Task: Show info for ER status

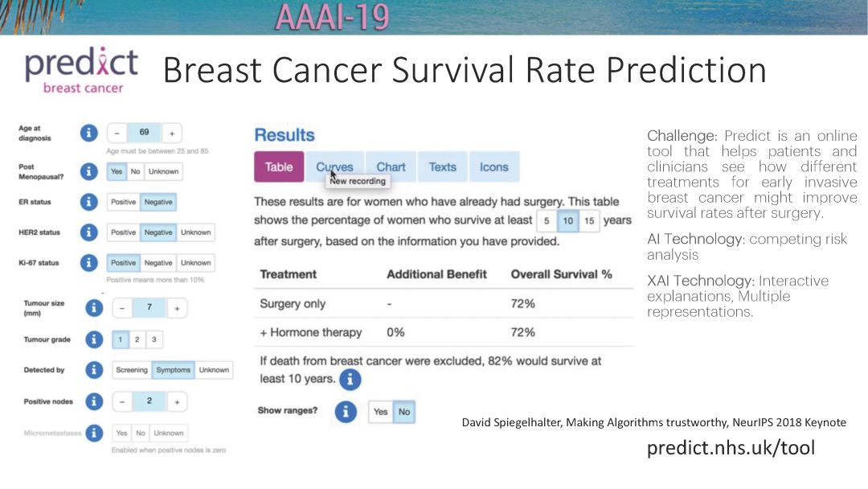Action: pyautogui.click(x=88, y=202)
